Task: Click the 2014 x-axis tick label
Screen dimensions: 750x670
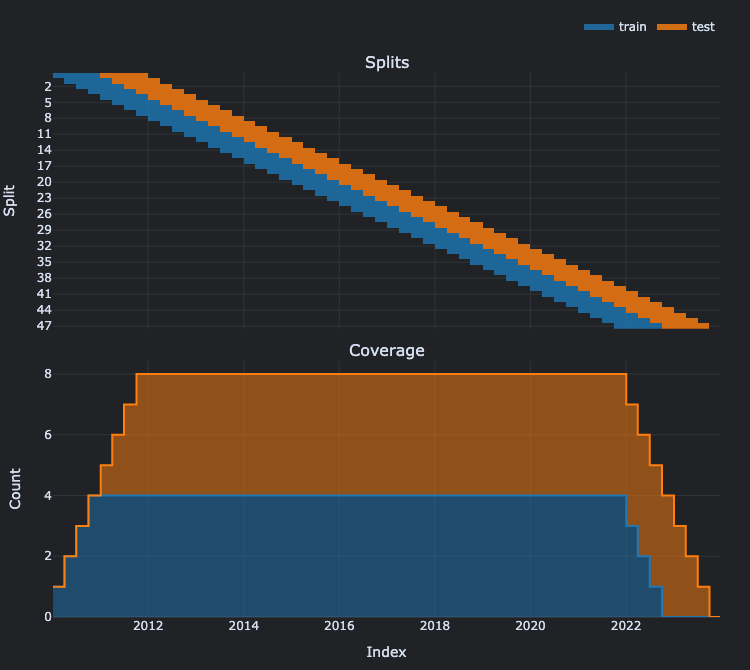Action: point(243,626)
